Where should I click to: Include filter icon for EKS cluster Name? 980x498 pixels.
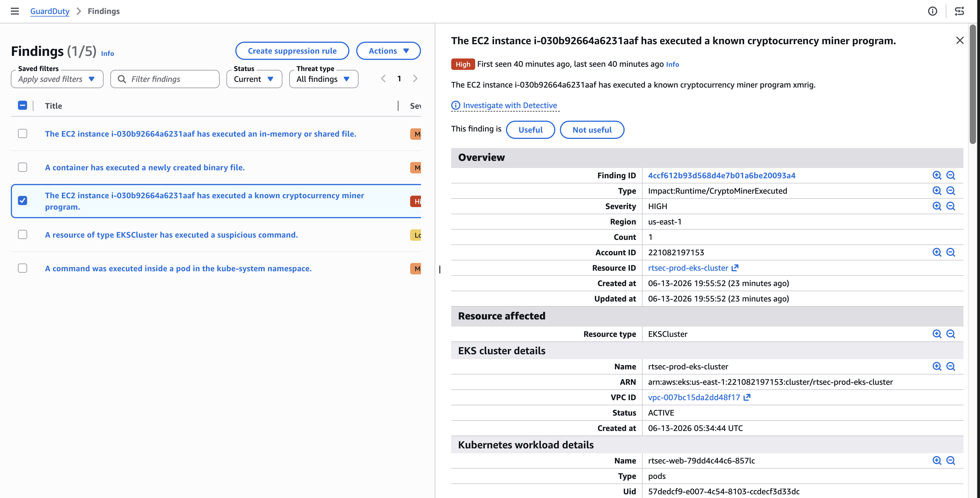point(937,366)
